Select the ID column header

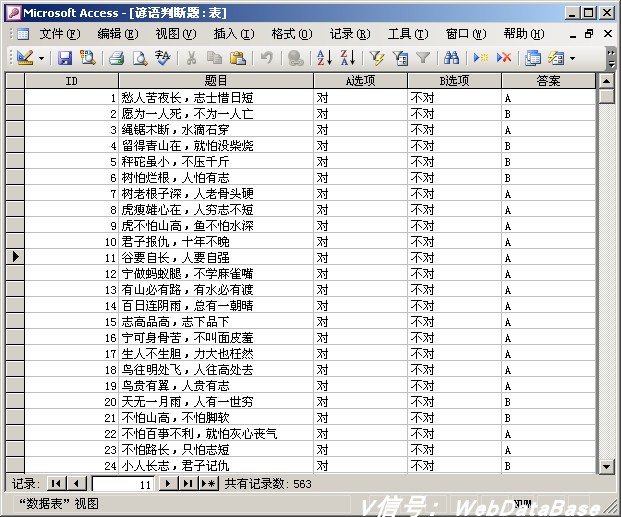point(72,81)
